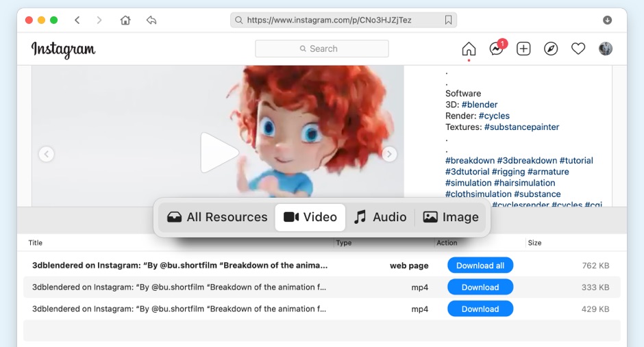Open the #hairsimulation hashtag
This screenshot has height=347, width=644.
point(525,183)
